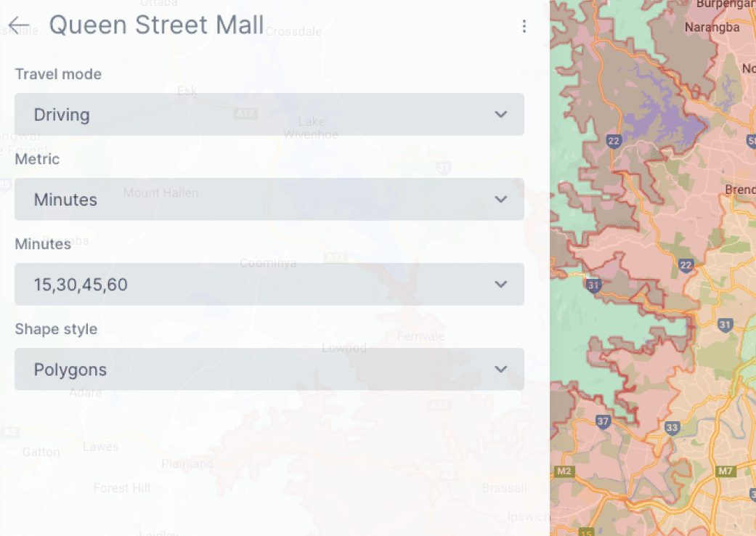Click route 37 shield on the map
756x536 pixels.
click(603, 421)
